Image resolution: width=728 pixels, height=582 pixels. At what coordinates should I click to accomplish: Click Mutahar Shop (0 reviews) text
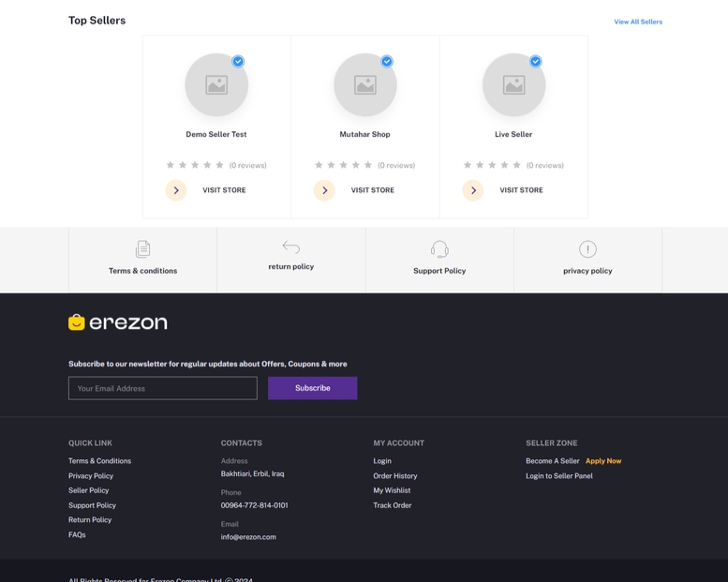tap(396, 165)
